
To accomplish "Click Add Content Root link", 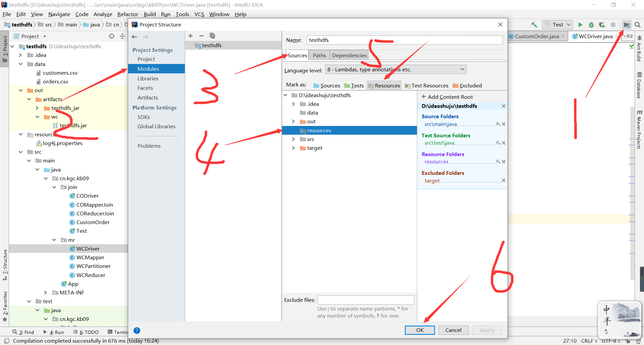I will pos(447,97).
